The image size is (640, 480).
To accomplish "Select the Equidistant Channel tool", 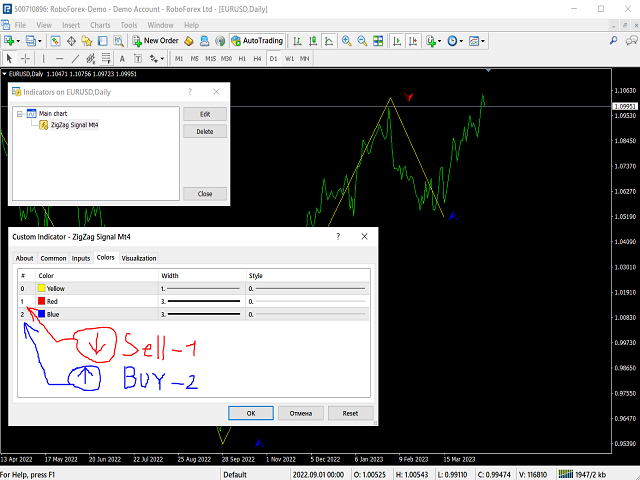I will pos(91,59).
